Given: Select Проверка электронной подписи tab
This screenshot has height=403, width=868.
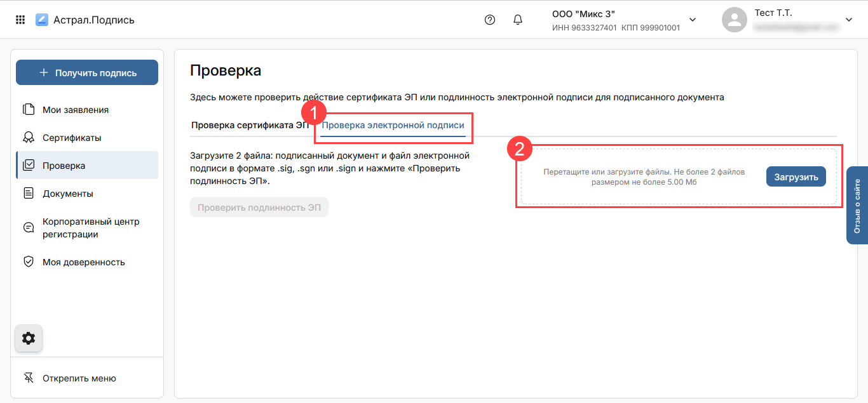Looking at the screenshot, I should pyautogui.click(x=393, y=126).
